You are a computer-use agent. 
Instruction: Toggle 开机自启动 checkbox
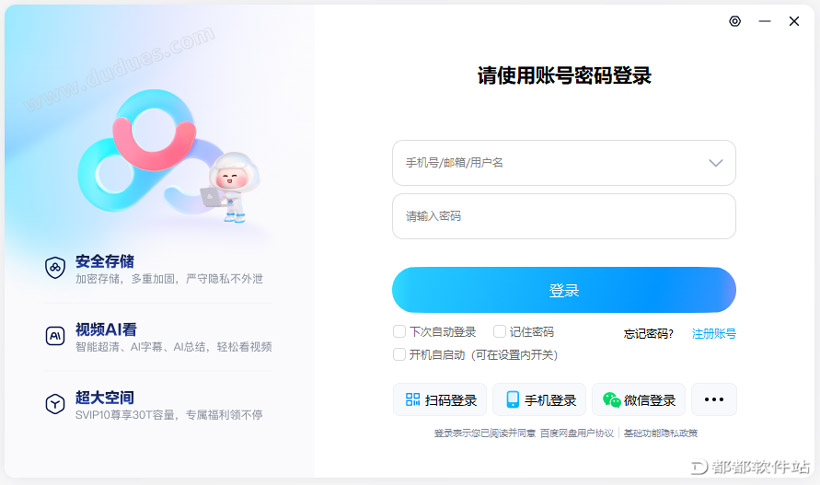399,355
